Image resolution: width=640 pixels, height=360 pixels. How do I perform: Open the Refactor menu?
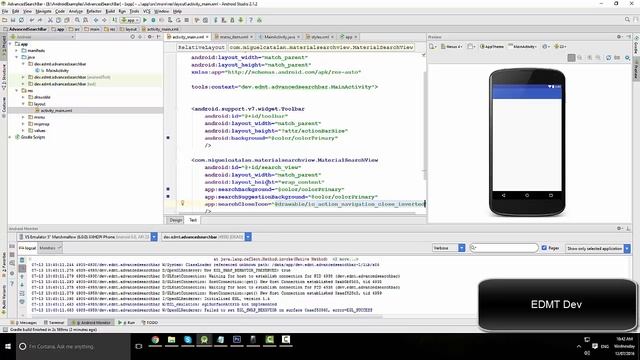click(94, 11)
